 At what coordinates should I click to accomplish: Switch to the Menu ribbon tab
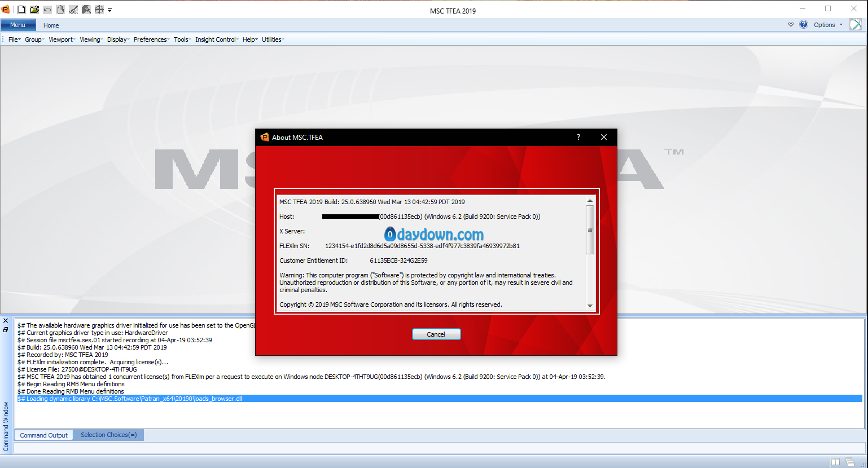(x=18, y=25)
